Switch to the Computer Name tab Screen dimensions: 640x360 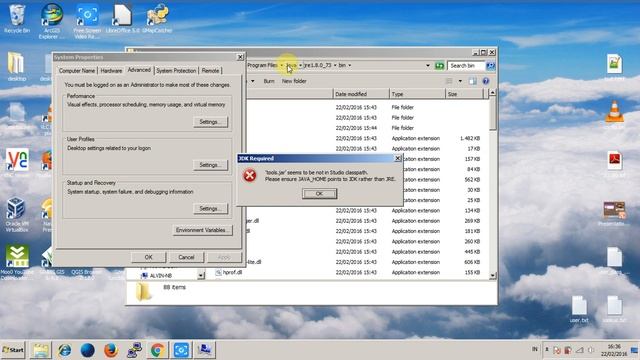pyautogui.click(x=77, y=71)
